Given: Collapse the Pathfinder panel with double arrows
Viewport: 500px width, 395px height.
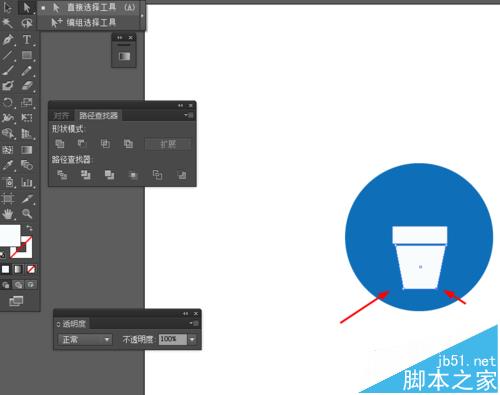Looking at the screenshot, I should tap(180, 106).
